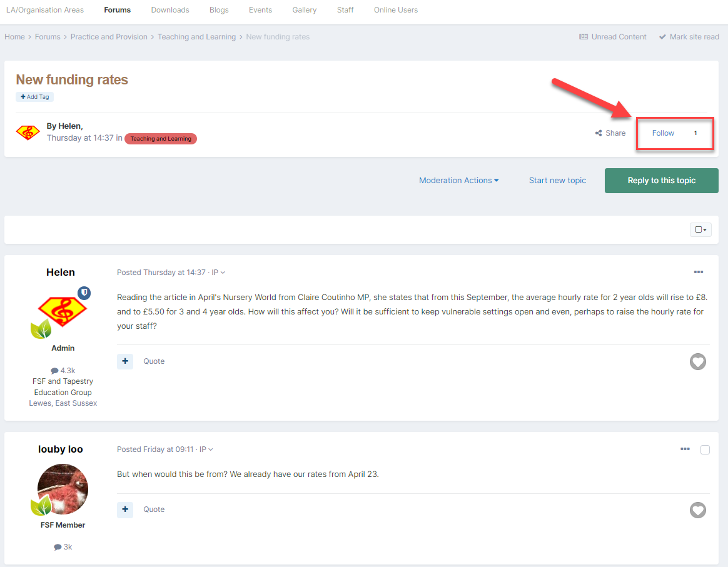Click the 'Thursday at 14:37' header date
728x567 pixels.
point(80,138)
